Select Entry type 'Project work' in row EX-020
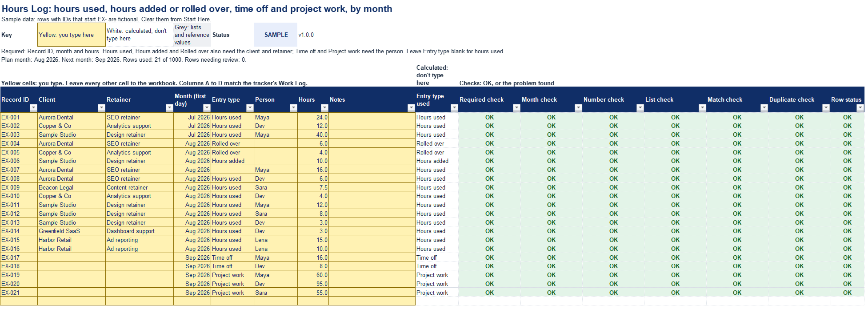Viewport: 868px width, 309px height. (x=232, y=284)
